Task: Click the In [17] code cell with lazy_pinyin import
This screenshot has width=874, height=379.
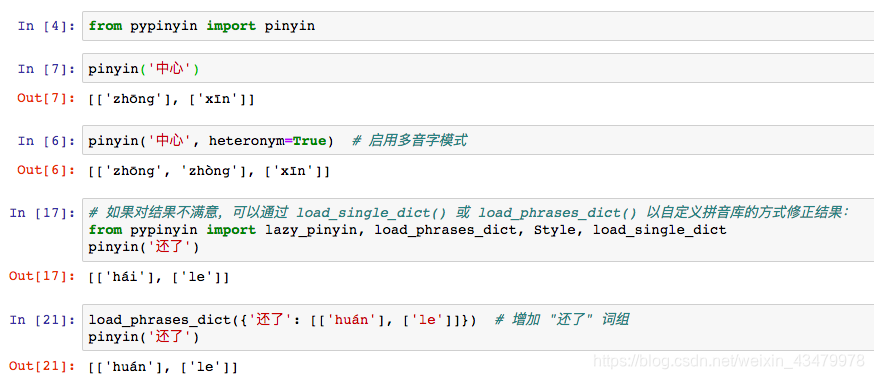Action: (478, 230)
